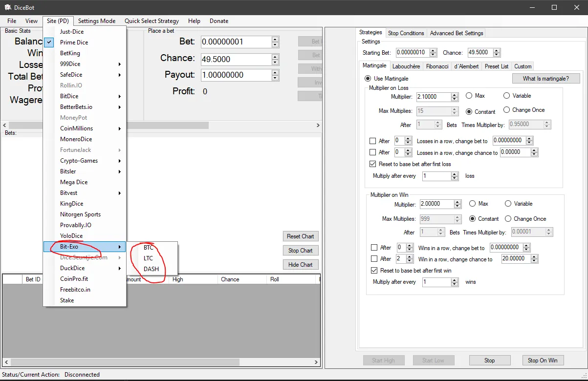Expand the CoinMillions submenu
The height and width of the screenshot is (381, 588).
[85, 128]
